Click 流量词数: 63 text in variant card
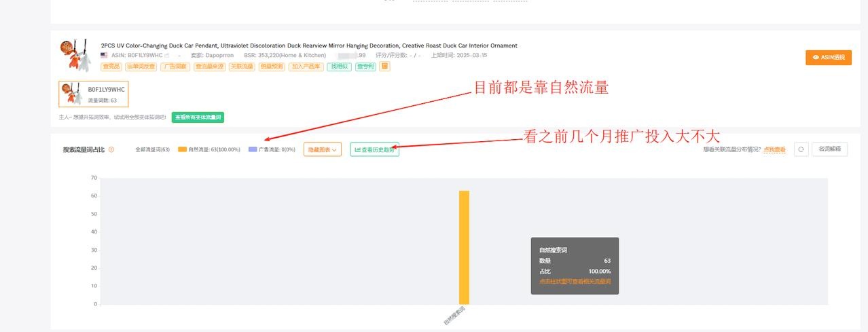The height and width of the screenshot is (332, 868). click(x=103, y=100)
